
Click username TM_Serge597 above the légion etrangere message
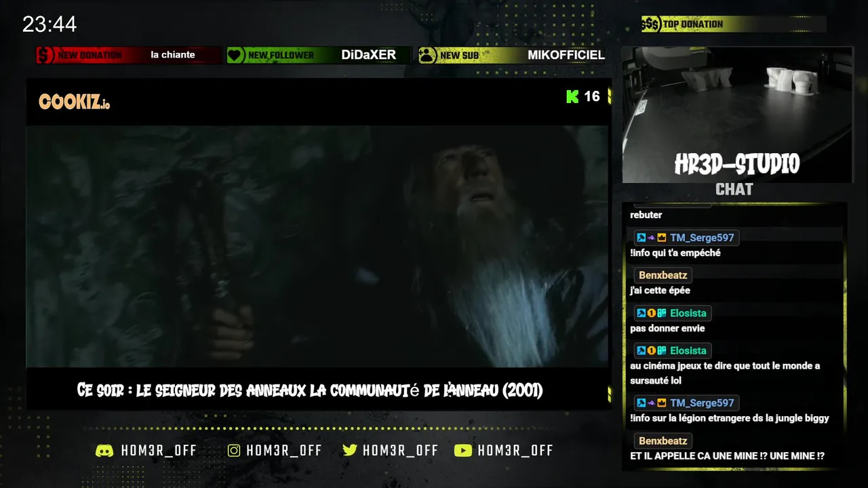pos(702,403)
